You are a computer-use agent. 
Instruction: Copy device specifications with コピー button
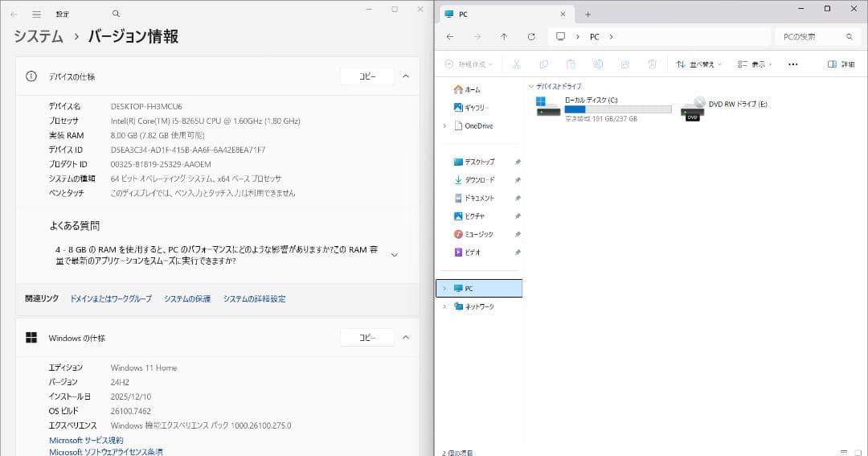[x=367, y=76]
